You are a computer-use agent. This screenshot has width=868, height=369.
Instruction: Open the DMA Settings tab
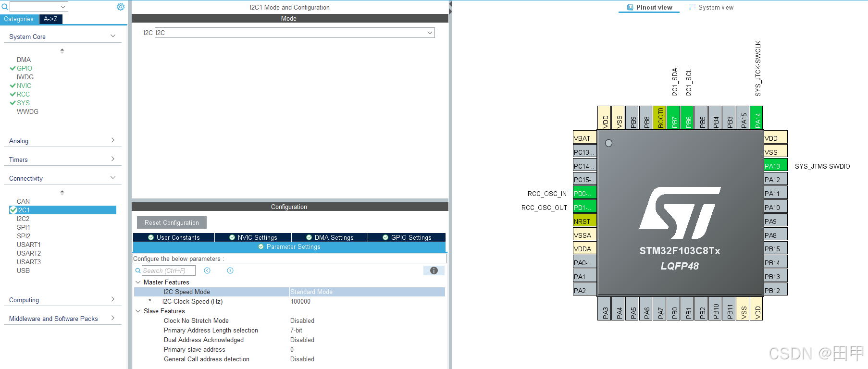click(330, 237)
